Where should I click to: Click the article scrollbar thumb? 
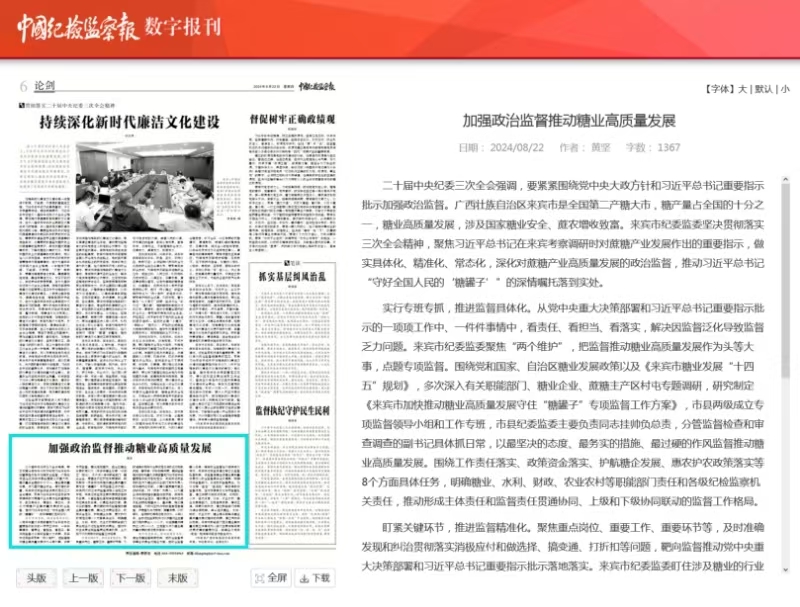pos(785,282)
